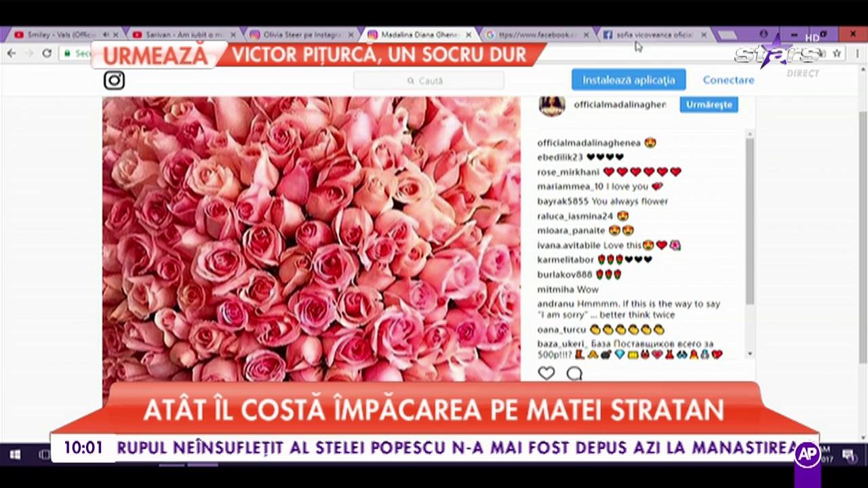Toggle the like heart below the roses photo
The image size is (868, 488).
(546, 373)
